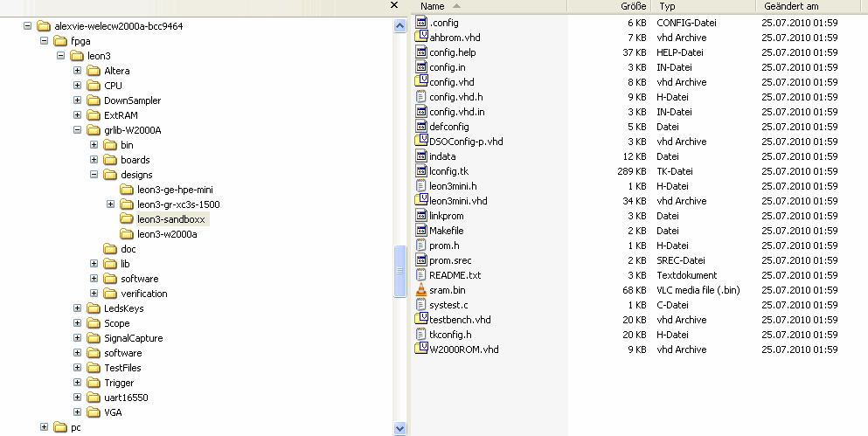Click the icon of config.vhd.h
Image resolution: width=868 pixels, height=436 pixels.
pyautogui.click(x=421, y=97)
